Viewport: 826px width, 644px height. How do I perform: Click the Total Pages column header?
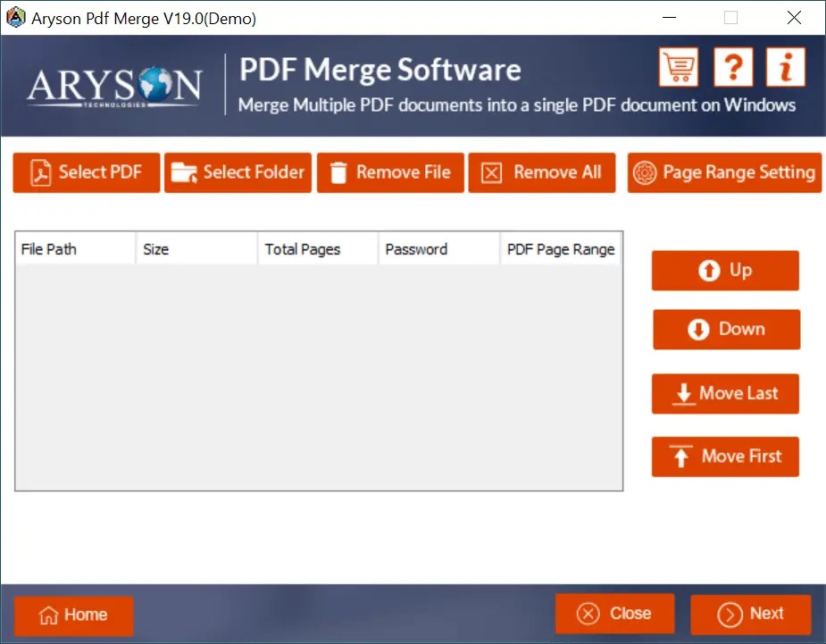click(318, 248)
